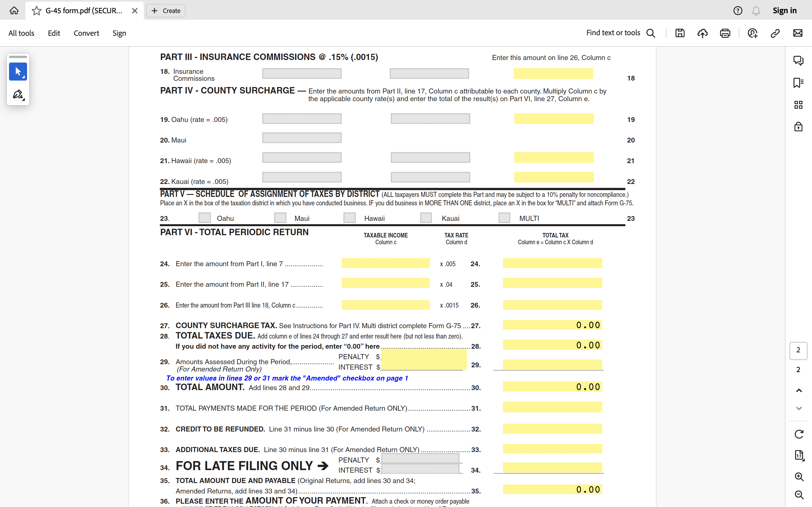Click the Save file icon
This screenshot has height=507, width=812.
680,33
